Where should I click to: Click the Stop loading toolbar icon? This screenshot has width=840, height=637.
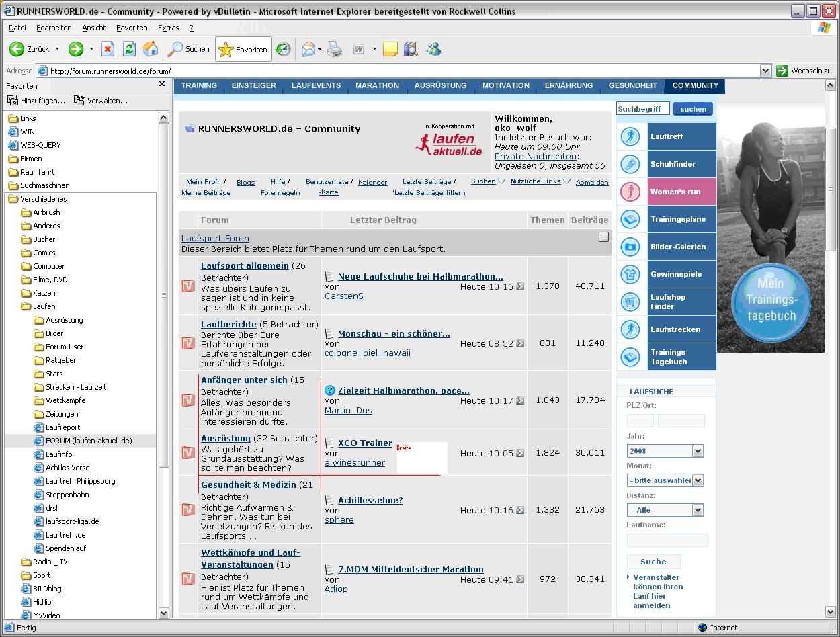point(108,49)
